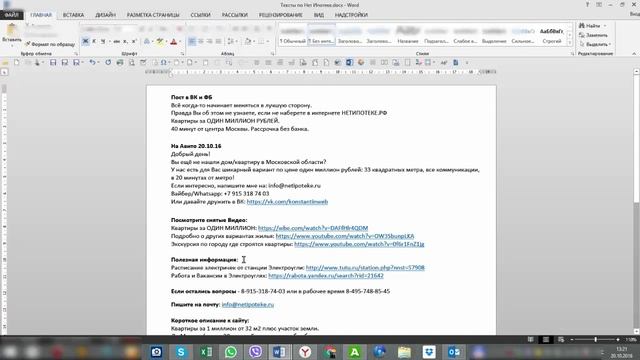
Task: Select Center alignment paragraph button
Action: pos(201,41)
